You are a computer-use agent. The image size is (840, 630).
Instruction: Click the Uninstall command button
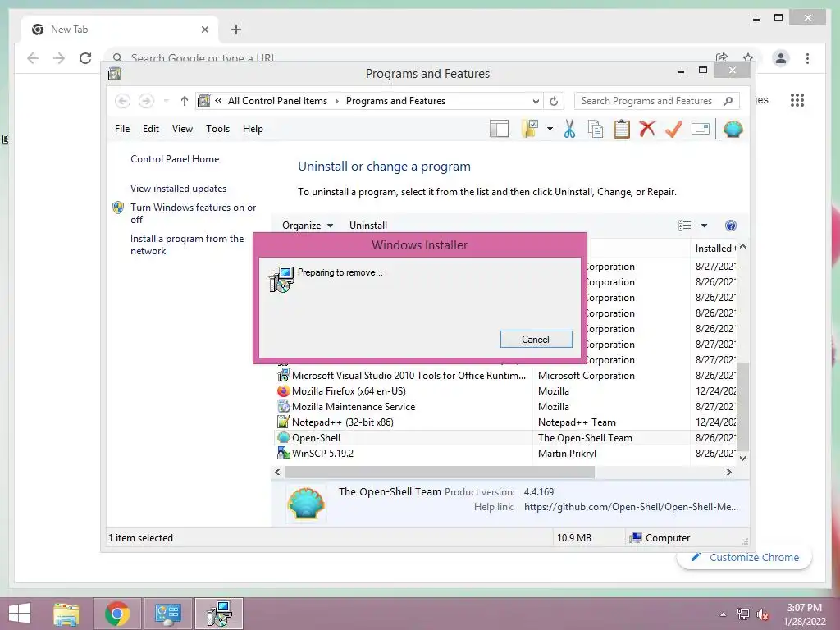pos(368,226)
